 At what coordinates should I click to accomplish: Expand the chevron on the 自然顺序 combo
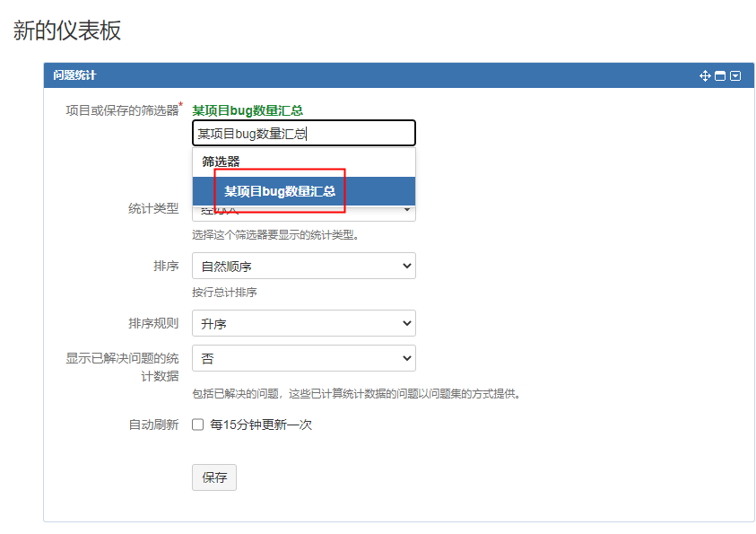406,266
